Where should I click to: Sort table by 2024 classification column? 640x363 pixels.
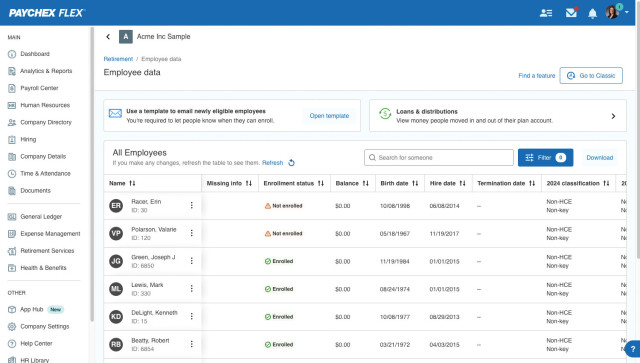606,183
